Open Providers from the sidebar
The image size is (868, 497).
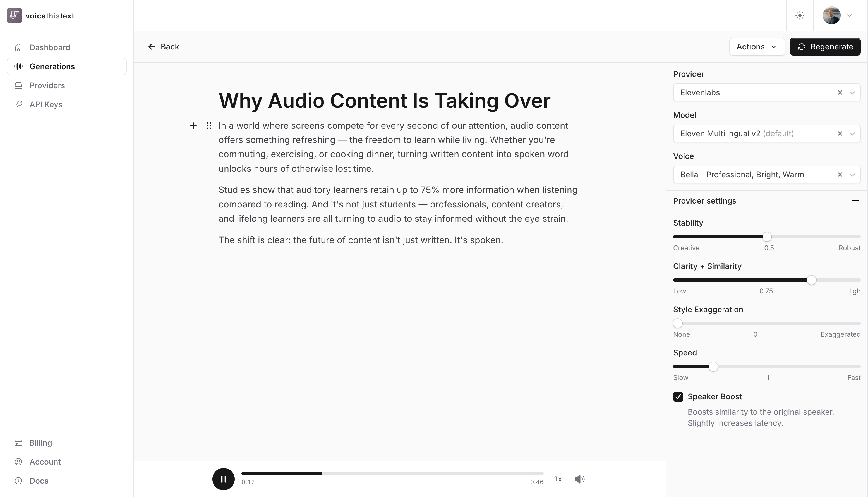(47, 85)
